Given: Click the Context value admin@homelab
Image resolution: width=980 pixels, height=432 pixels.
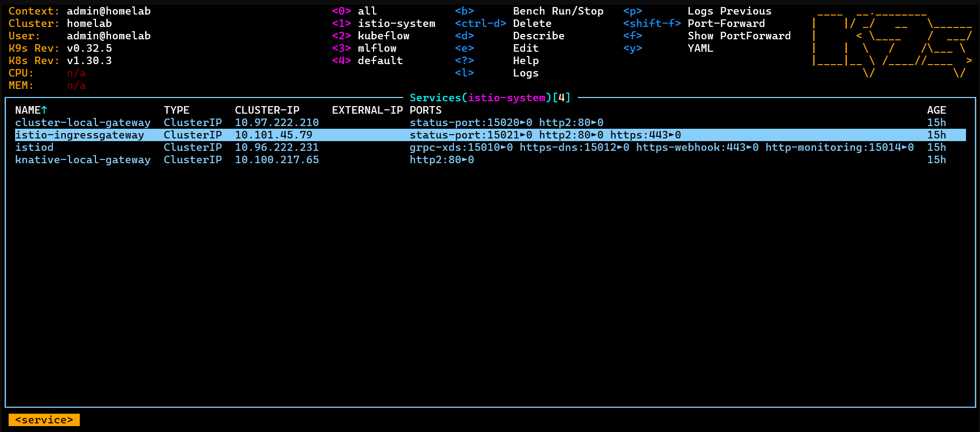Looking at the screenshot, I should pos(109,11).
